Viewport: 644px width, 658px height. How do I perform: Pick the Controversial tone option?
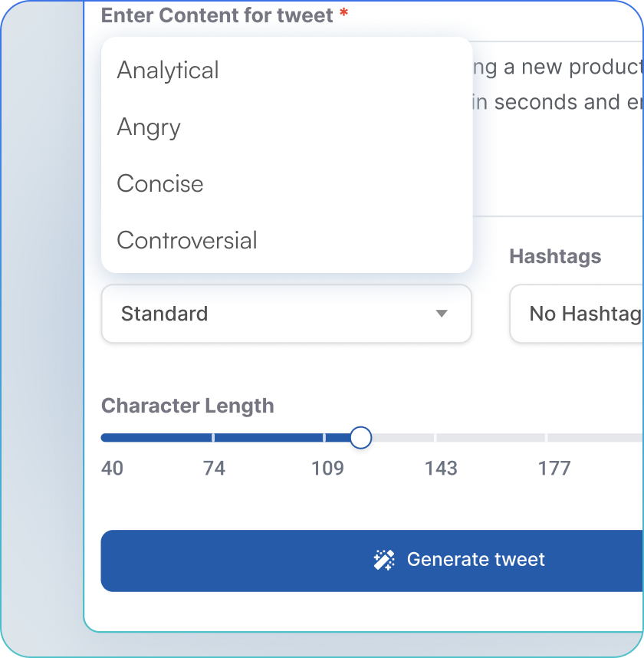[186, 240]
